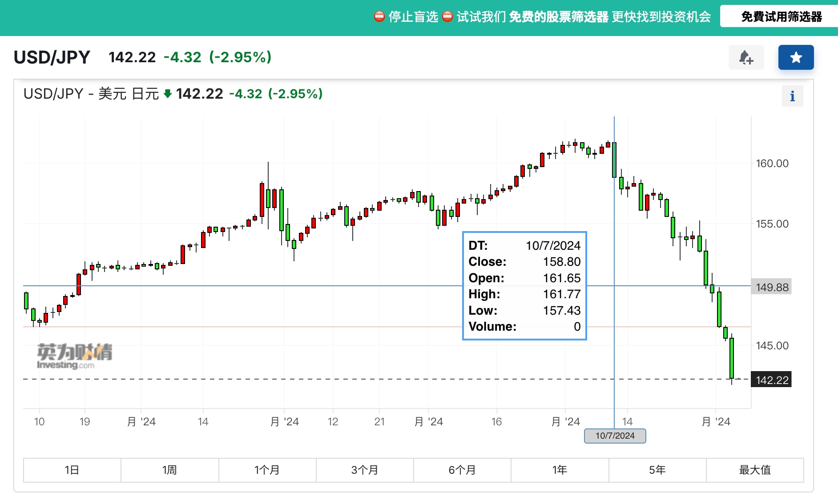Select the 1个月 time range tab
The height and width of the screenshot is (504, 838).
click(x=267, y=470)
